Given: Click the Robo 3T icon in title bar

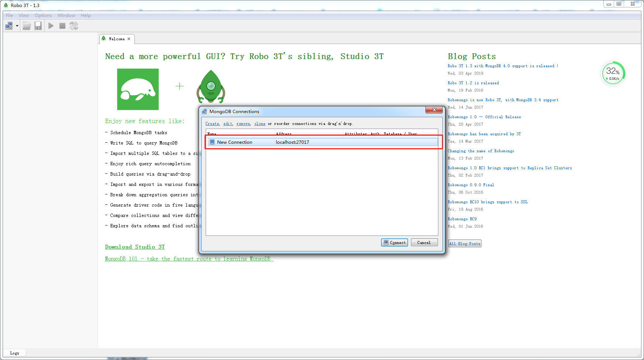Looking at the screenshot, I should (x=6, y=5).
